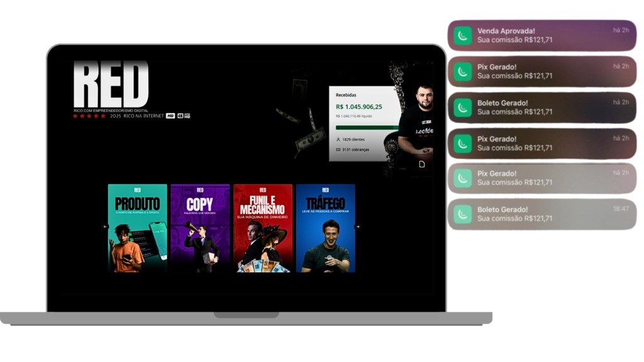Click the R$ 1.045.906,25 received amount
Screen dimensions: 644x362
(359, 107)
